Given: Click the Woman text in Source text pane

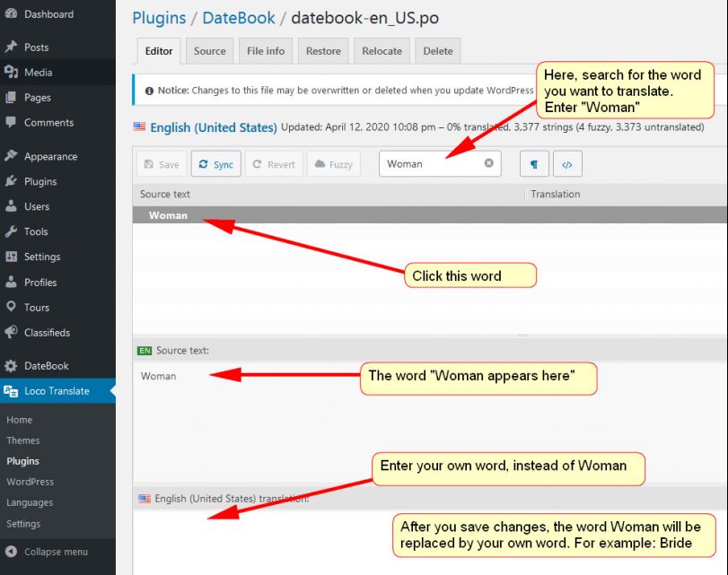Looking at the screenshot, I should (x=158, y=376).
